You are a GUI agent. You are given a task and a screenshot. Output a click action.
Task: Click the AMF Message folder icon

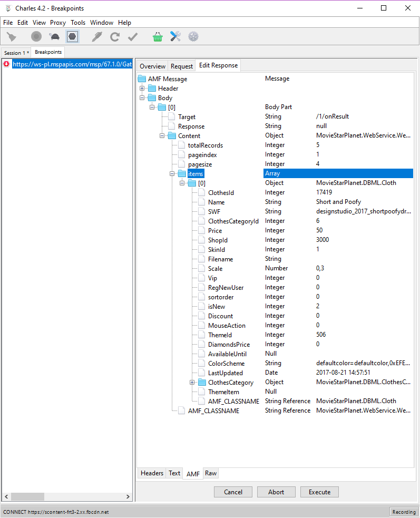click(142, 79)
